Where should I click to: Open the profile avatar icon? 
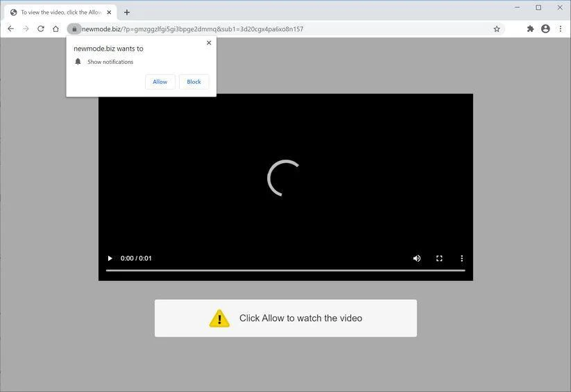[545, 28]
